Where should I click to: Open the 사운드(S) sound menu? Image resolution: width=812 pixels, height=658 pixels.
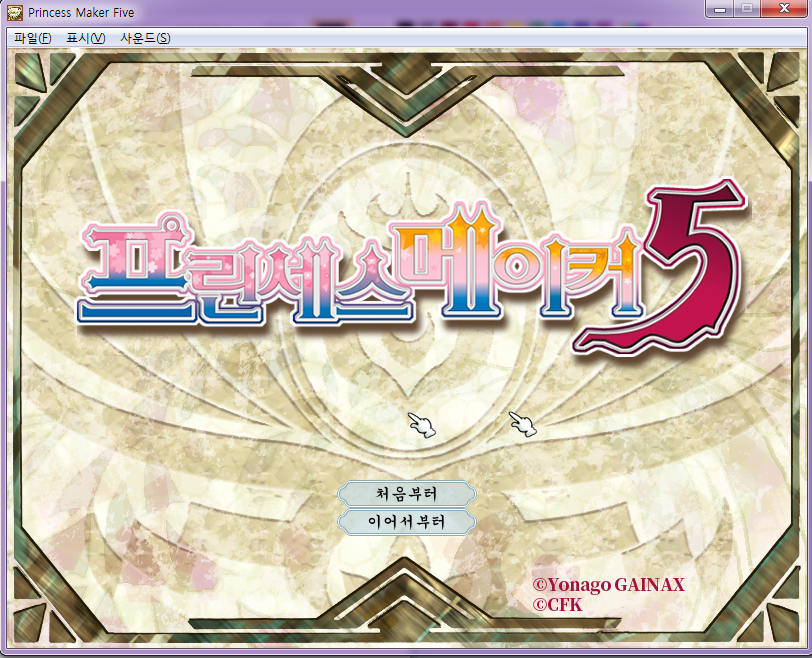coord(145,38)
